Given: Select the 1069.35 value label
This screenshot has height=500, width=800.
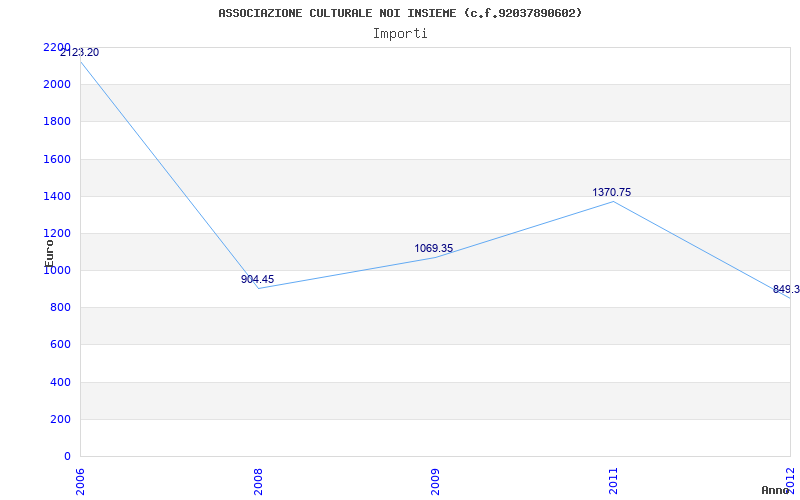Looking at the screenshot, I should (x=434, y=248).
